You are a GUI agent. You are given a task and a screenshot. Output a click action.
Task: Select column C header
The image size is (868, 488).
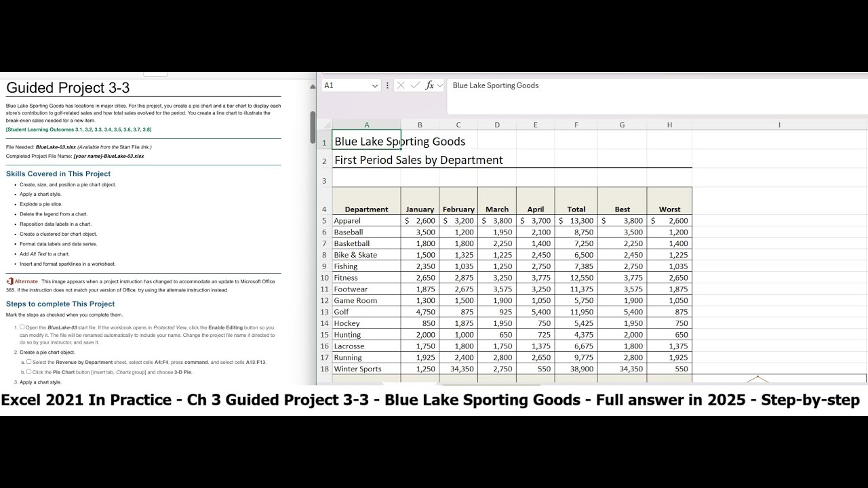(x=458, y=125)
